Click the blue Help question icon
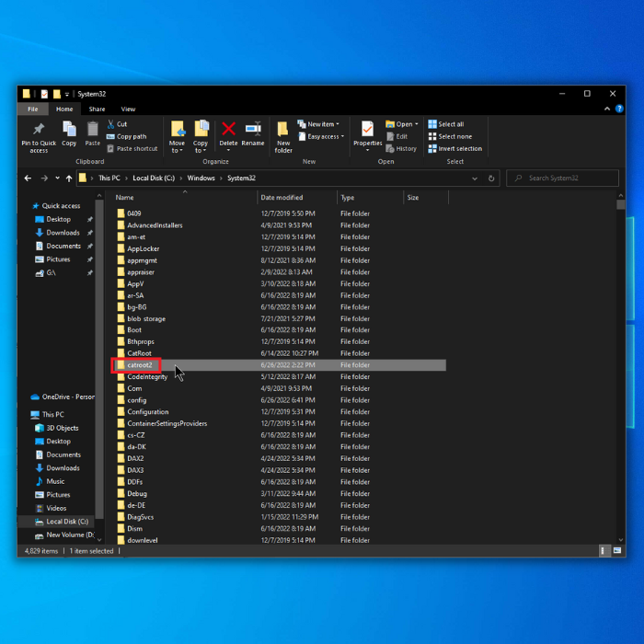644x644 pixels. click(619, 109)
